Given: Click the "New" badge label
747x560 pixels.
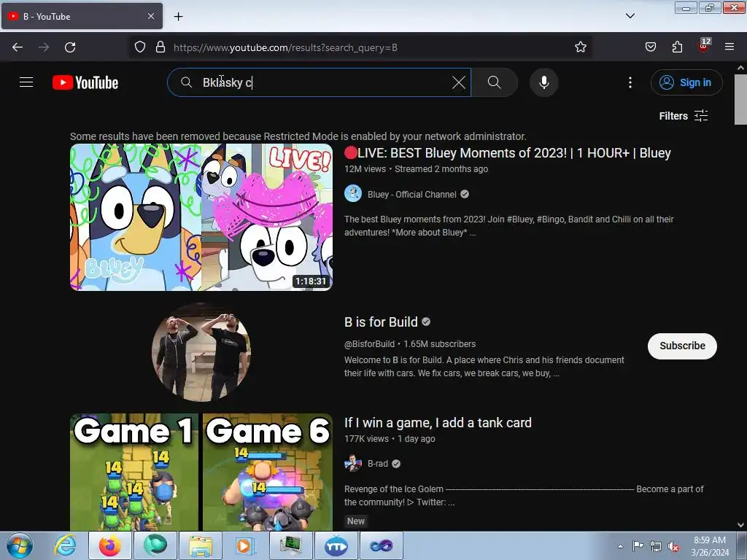Looking at the screenshot, I should 355,521.
